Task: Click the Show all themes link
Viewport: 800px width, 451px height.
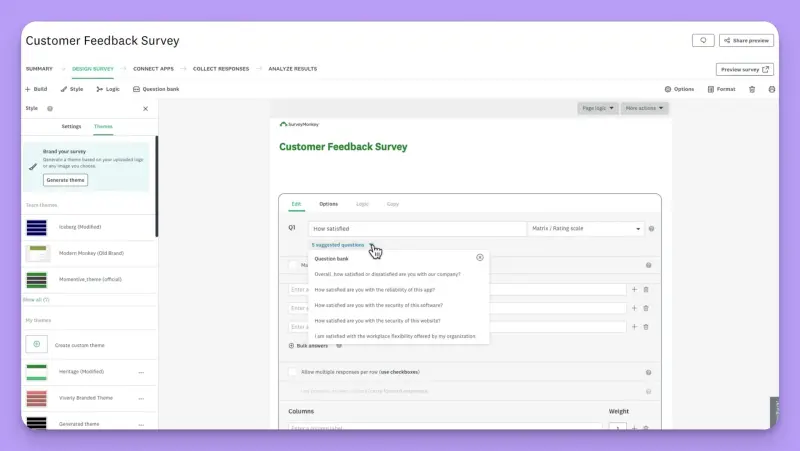Action: (36, 300)
